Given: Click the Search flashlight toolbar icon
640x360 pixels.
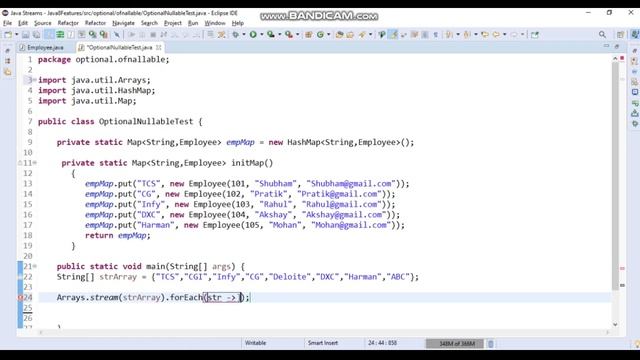Looking at the screenshot, I should tap(362, 35).
